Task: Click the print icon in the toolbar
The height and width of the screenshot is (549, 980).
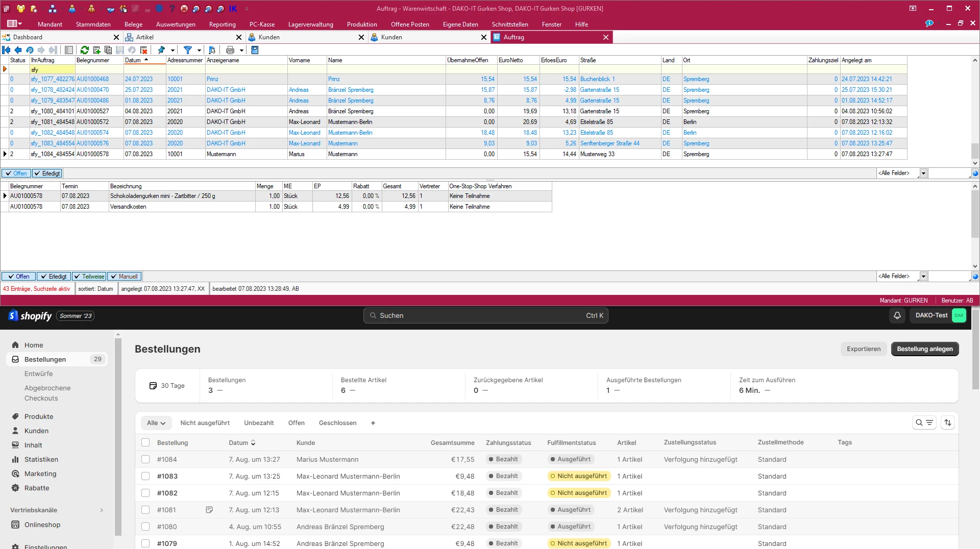Action: pyautogui.click(x=231, y=50)
